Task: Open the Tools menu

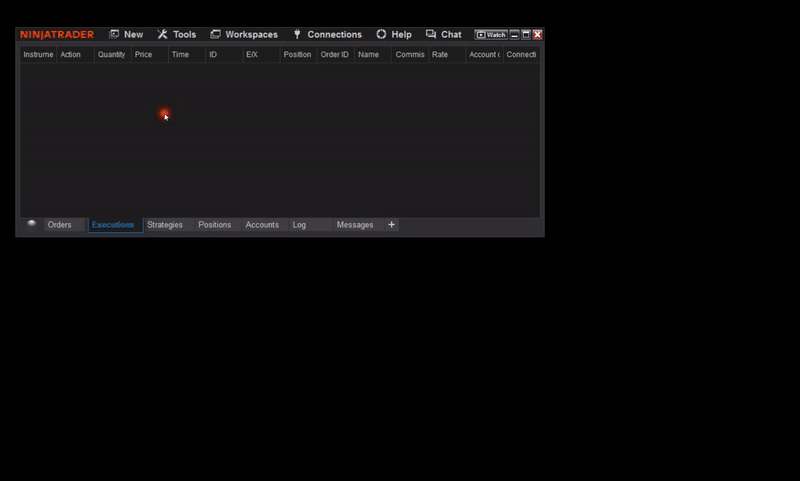Action: point(177,34)
